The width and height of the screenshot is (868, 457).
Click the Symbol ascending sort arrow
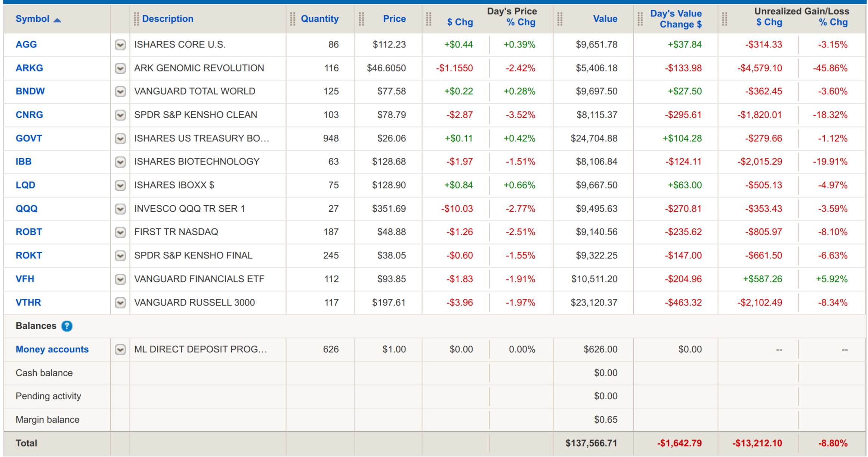point(57,20)
